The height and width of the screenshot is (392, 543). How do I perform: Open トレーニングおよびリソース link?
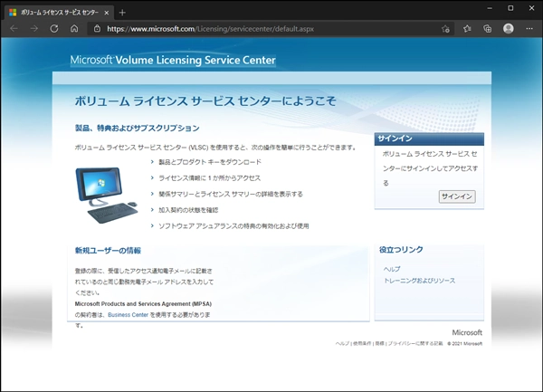point(419,281)
